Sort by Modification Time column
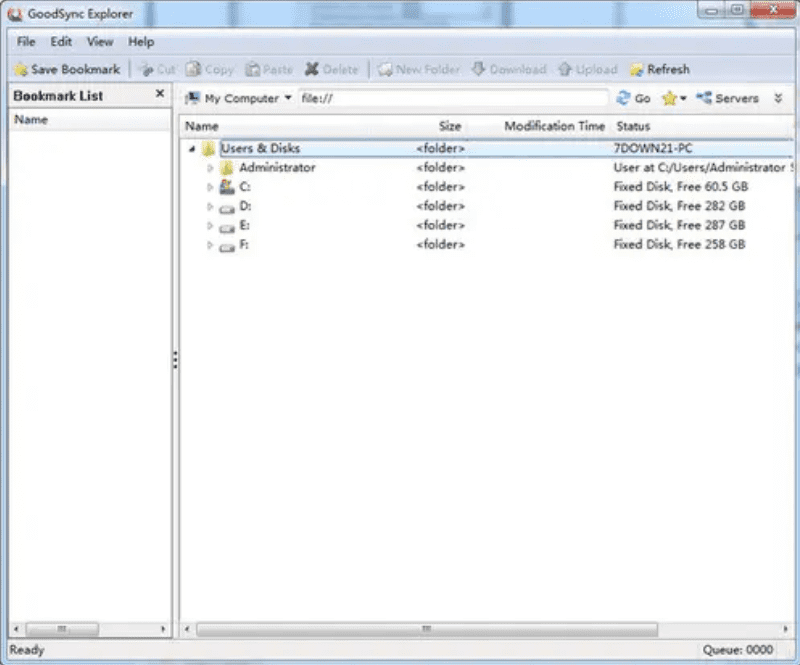800x665 pixels. tap(555, 126)
